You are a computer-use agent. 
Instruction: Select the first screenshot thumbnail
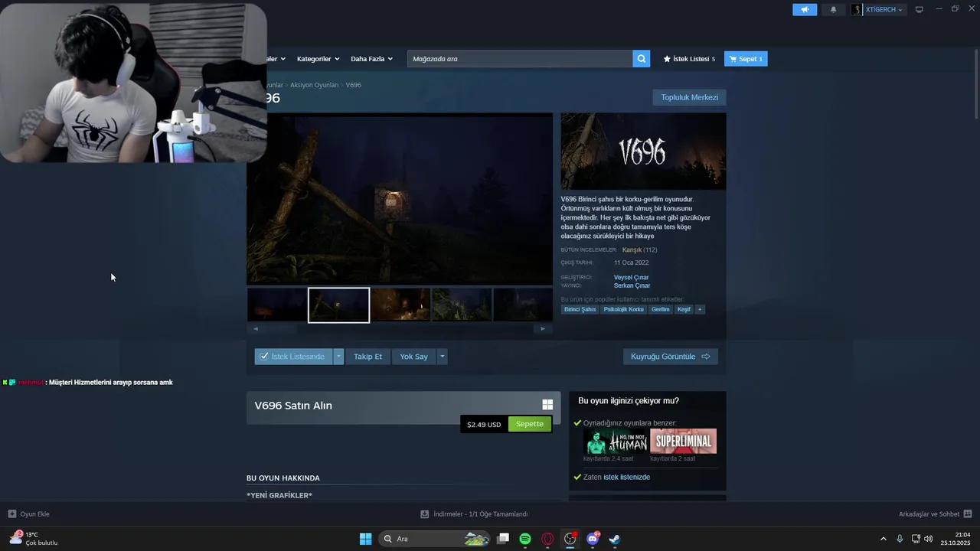tap(276, 305)
